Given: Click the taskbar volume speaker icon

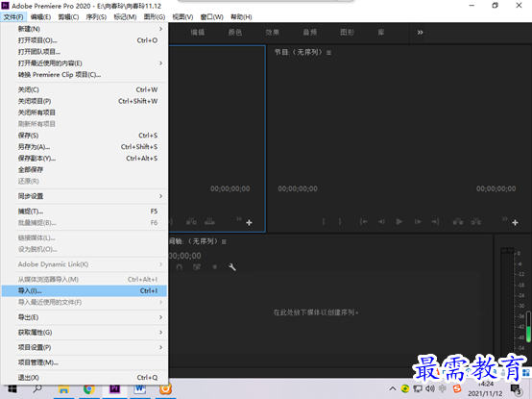Looking at the screenshot, I should (x=430, y=388).
